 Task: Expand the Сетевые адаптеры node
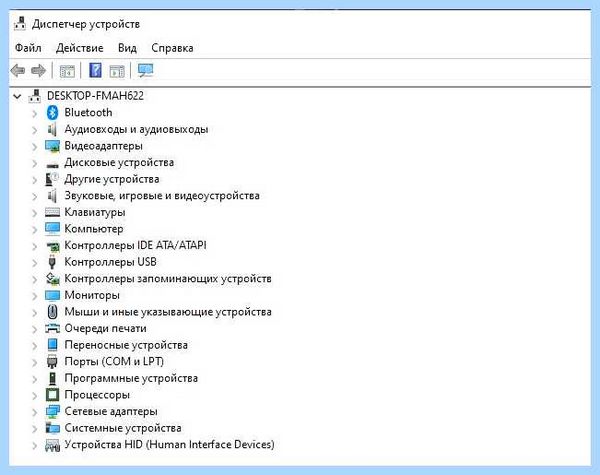(34, 412)
